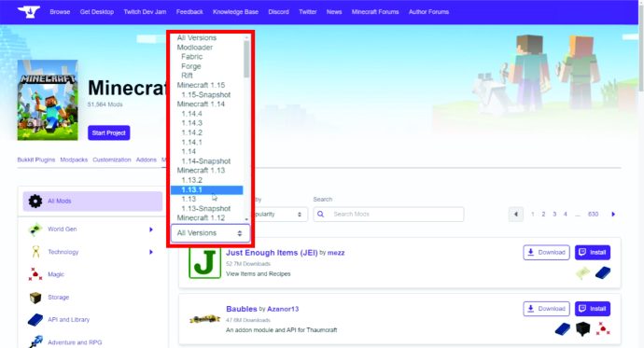The image size is (644, 348).
Task: Click the CurseForge anvil logo
Action: [28, 12]
